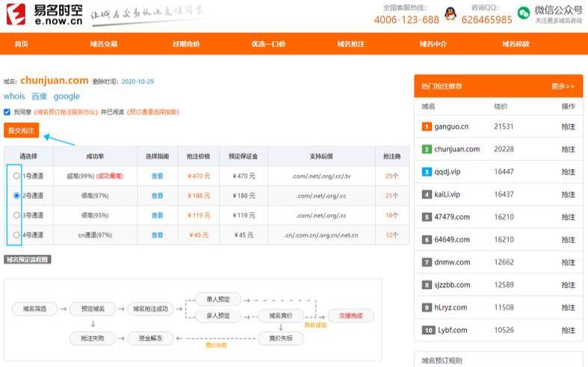The height and width of the screenshot is (367, 588).
Task: Click rank 7 badge beside dnmw.com
Action: coord(427,262)
